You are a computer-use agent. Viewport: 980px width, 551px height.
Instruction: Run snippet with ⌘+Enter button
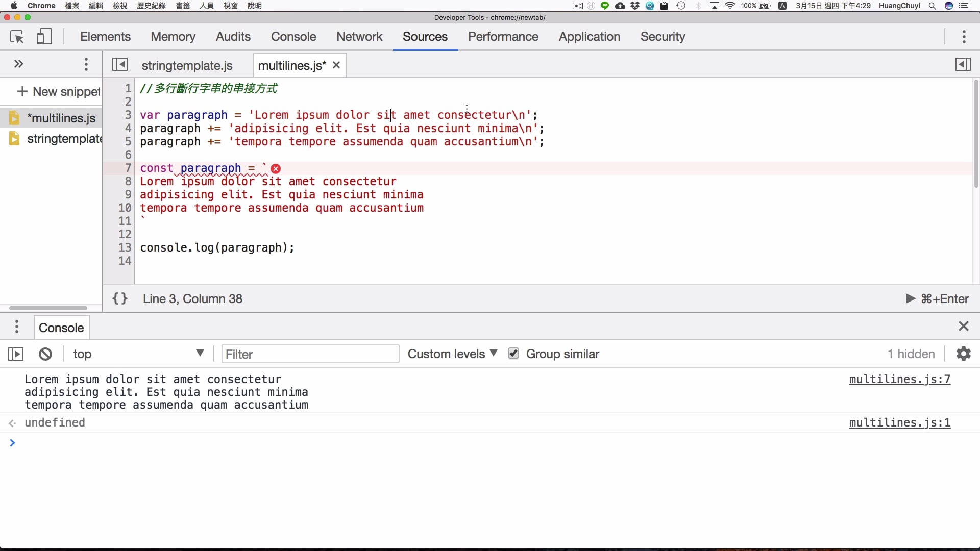(x=937, y=299)
